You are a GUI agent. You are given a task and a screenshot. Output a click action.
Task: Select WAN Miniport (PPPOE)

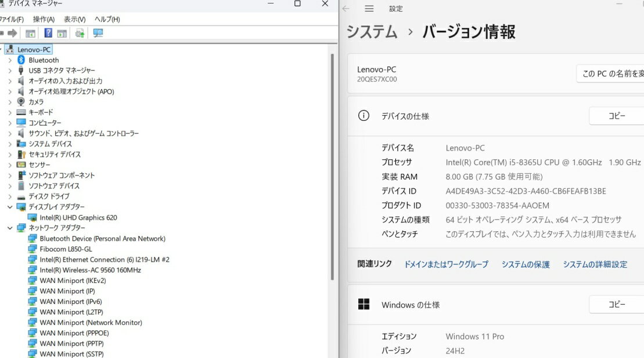point(74,333)
